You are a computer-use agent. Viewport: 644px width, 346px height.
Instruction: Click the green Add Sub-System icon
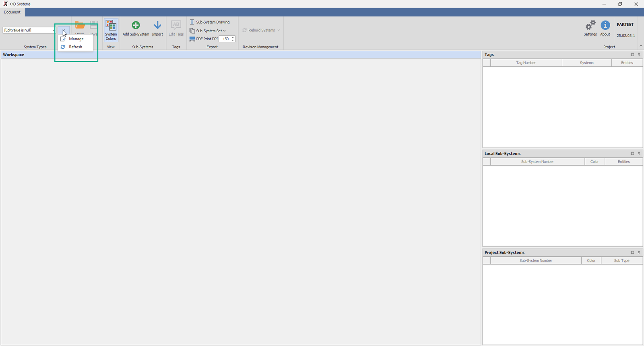click(136, 25)
